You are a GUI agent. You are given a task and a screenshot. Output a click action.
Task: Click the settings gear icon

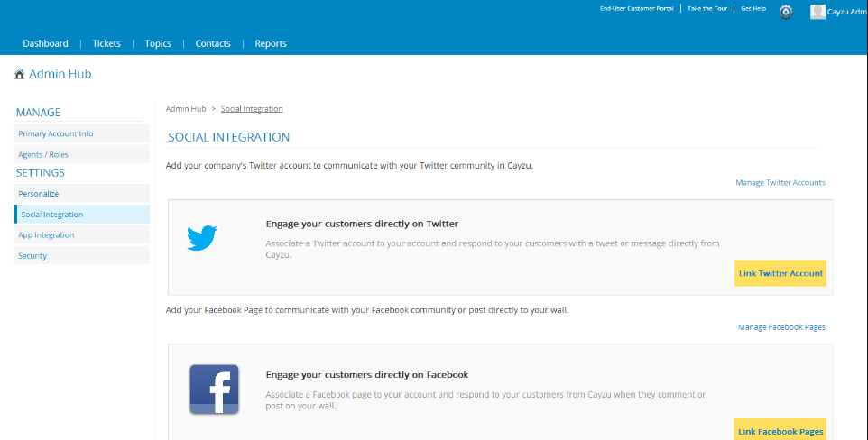(786, 12)
